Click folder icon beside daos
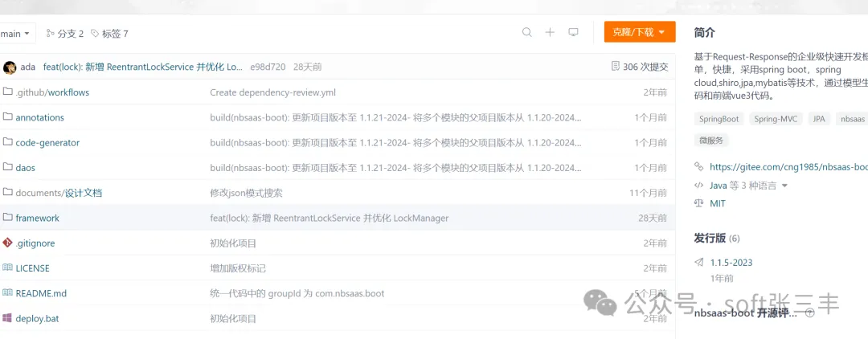868x339 pixels. pyautogui.click(x=7, y=167)
